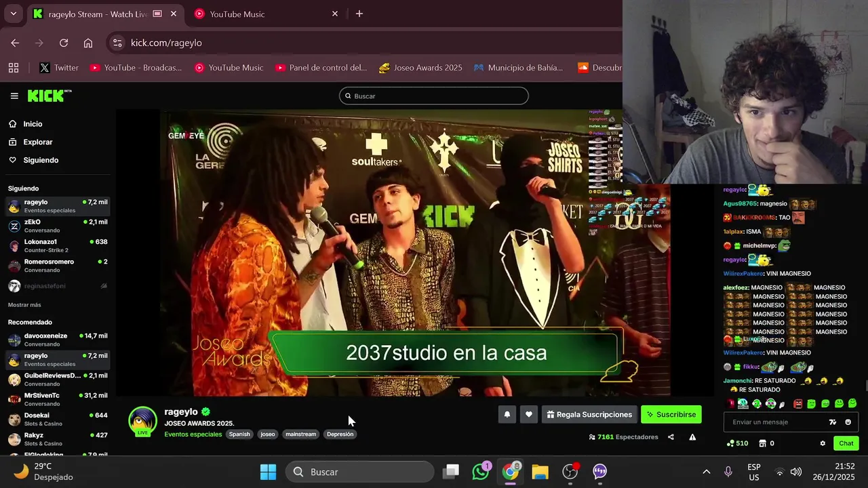This screenshot has height=488, width=868.
Task: Select zEkO channel in Siguiendo list
Action: pyautogui.click(x=57, y=226)
